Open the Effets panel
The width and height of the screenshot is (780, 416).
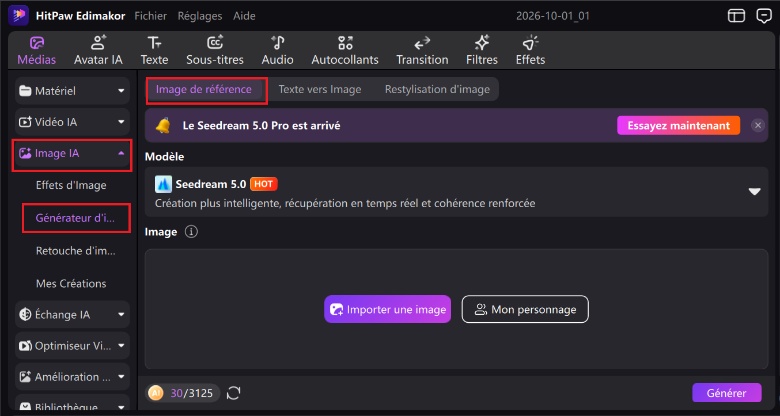pos(530,51)
